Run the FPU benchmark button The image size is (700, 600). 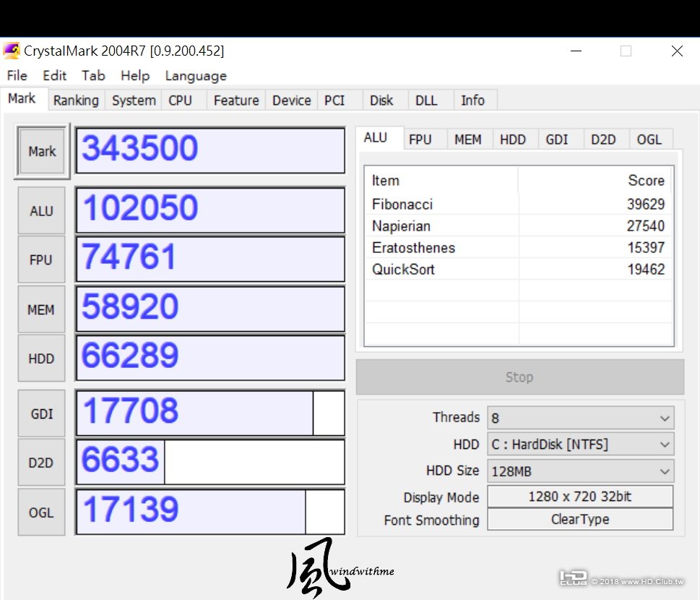pyautogui.click(x=41, y=260)
